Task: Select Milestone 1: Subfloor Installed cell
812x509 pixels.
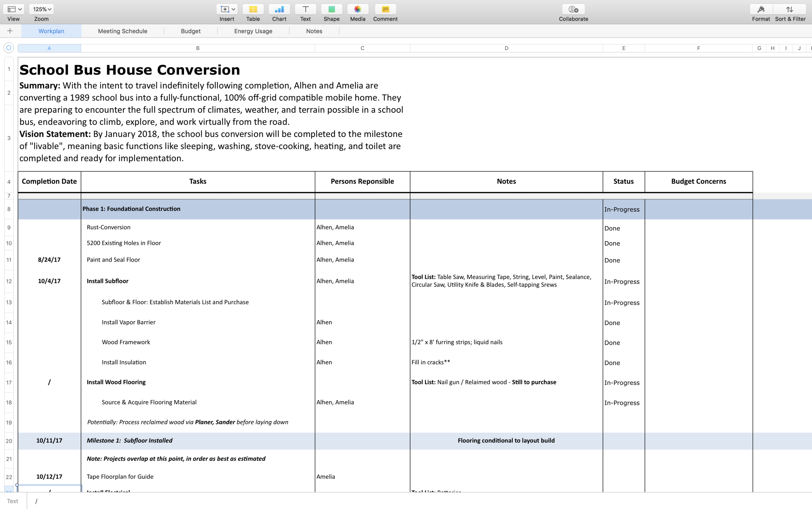Action: click(198, 441)
